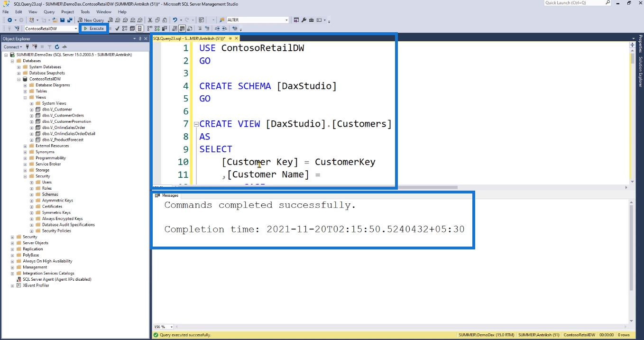Click the Open File folder icon

(55, 20)
